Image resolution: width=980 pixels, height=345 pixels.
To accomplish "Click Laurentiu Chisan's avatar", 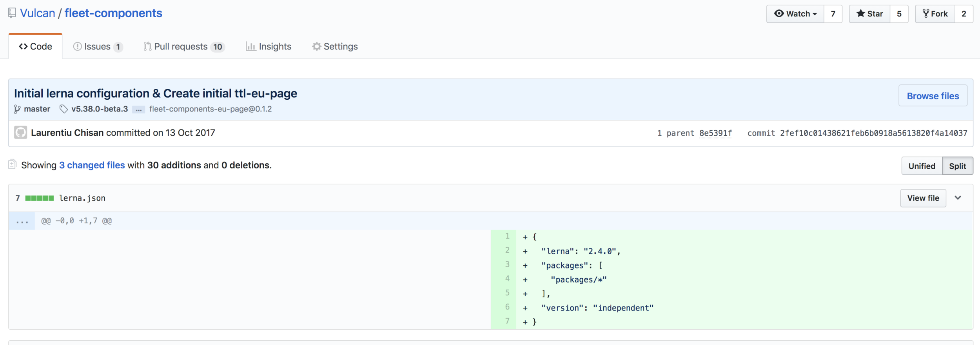I will pyautogui.click(x=21, y=132).
